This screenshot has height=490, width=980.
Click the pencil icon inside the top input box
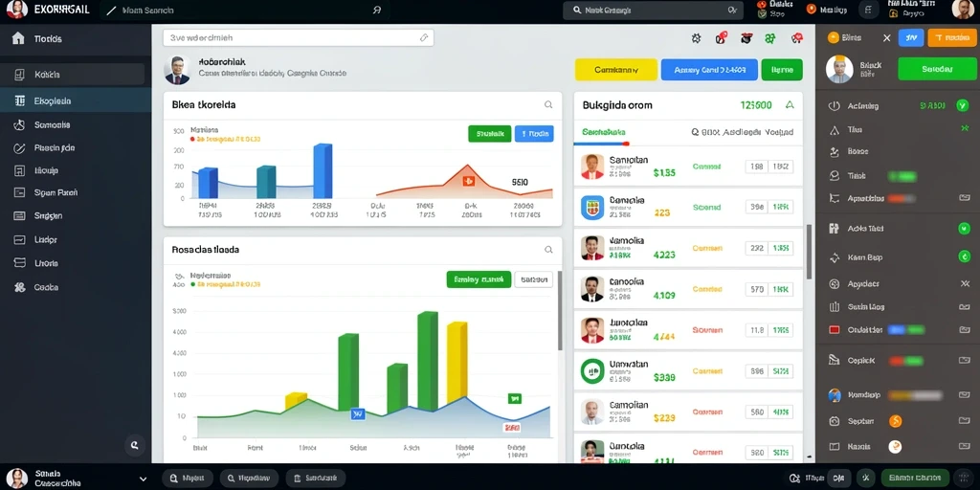(x=424, y=37)
